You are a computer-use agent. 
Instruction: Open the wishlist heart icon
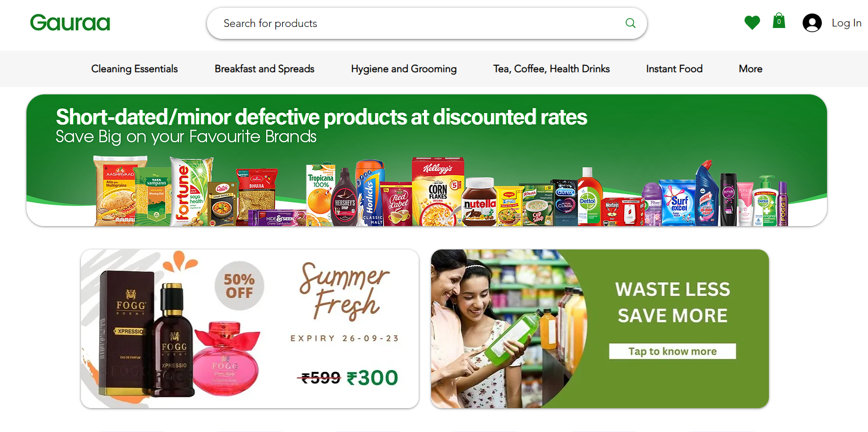[752, 22]
